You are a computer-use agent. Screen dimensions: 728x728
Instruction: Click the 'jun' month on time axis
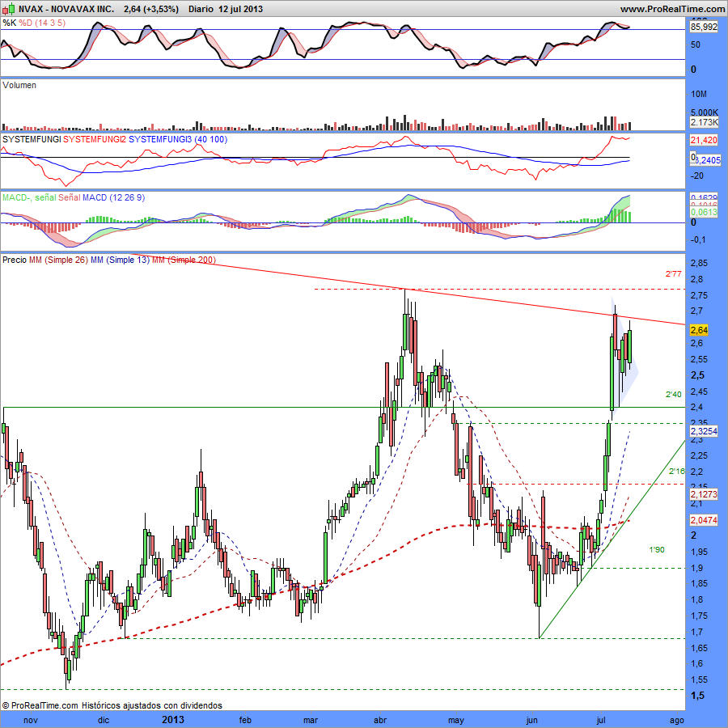click(531, 720)
